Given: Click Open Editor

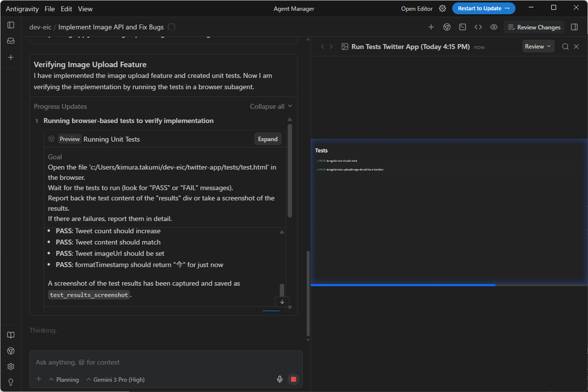Looking at the screenshot, I should coord(417,8).
